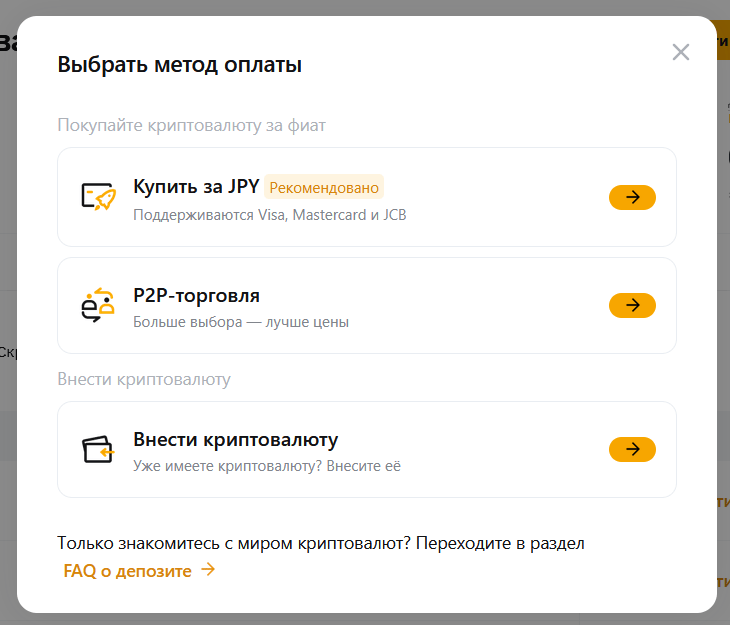The image size is (730, 625).
Task: Click the arrow button for Купить за JPY
Action: 632,197
